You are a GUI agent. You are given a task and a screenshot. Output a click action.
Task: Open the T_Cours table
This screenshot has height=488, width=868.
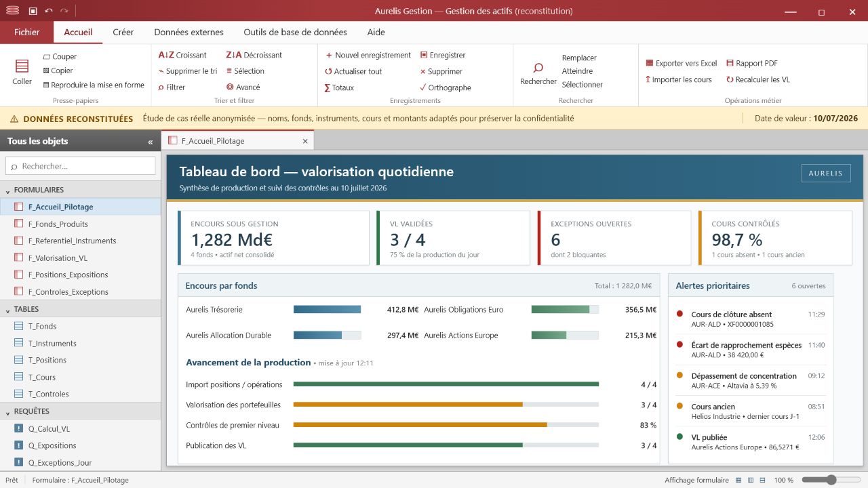click(80, 377)
